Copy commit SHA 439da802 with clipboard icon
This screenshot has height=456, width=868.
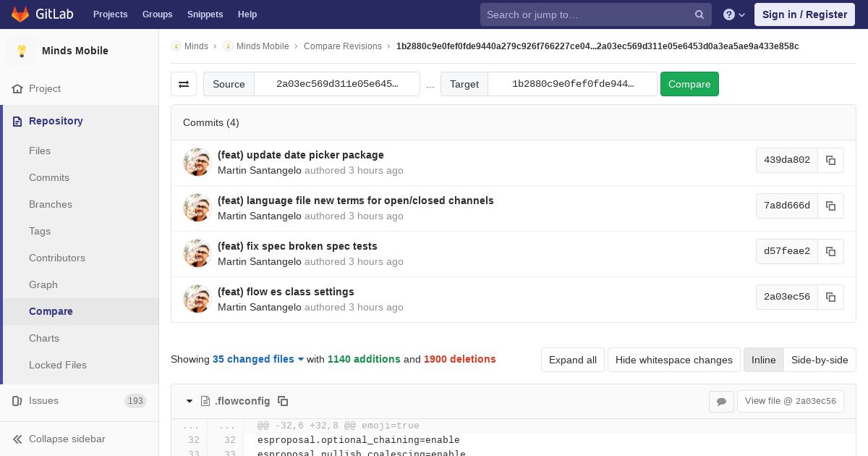[830, 160]
